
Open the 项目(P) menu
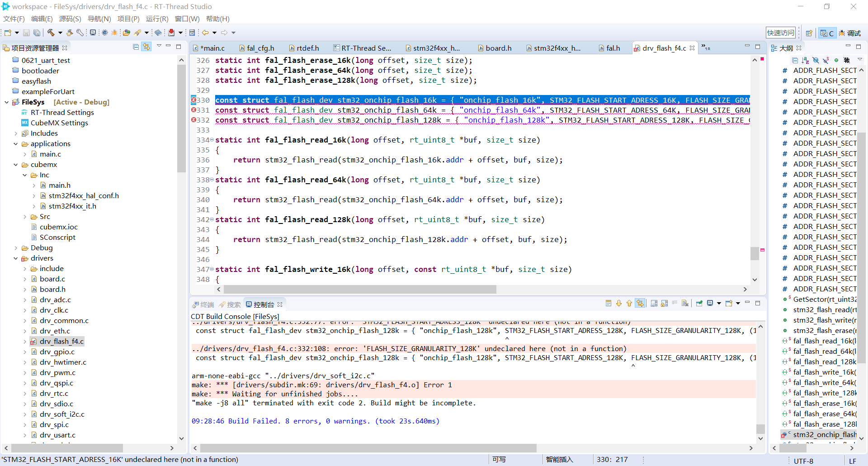128,19
